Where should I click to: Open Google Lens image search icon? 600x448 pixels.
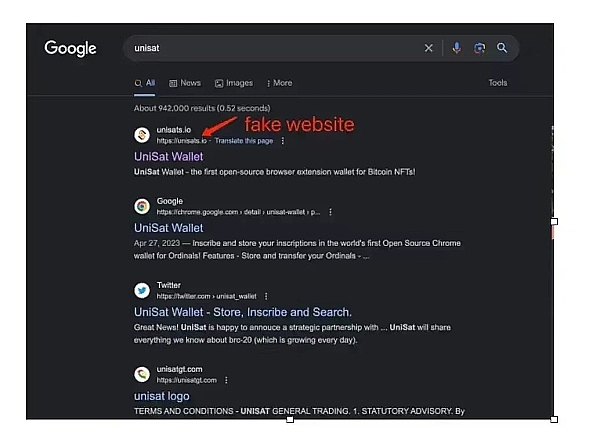480,48
